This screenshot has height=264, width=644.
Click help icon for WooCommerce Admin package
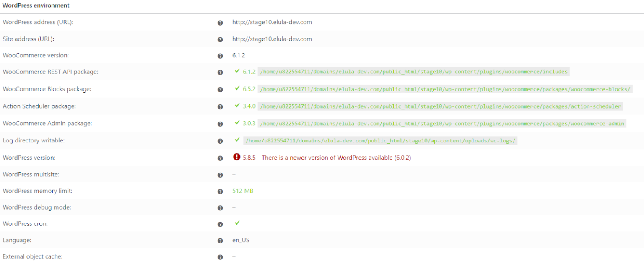coord(220,124)
